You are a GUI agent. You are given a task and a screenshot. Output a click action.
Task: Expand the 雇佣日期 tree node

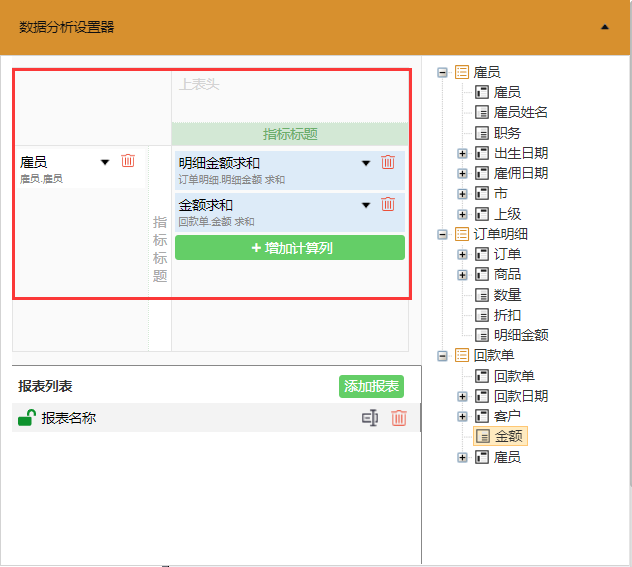(462, 174)
